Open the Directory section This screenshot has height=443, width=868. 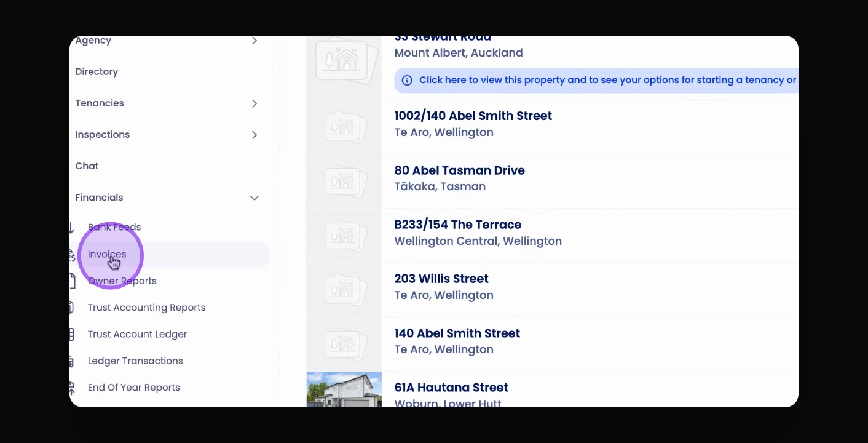click(97, 71)
